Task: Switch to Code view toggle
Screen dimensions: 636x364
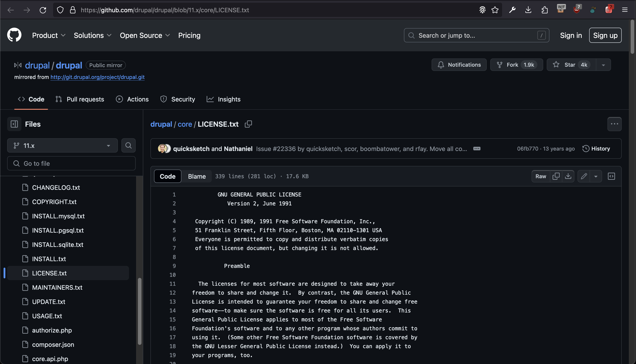Action: tap(167, 176)
